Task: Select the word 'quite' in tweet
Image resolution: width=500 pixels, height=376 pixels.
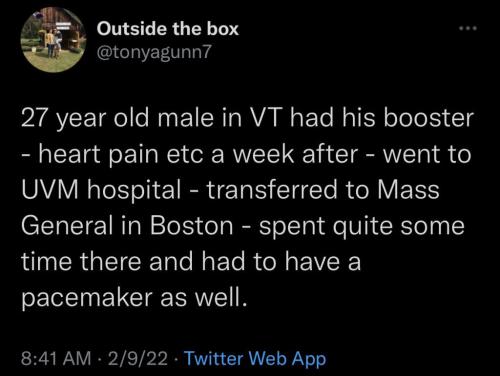Action: [x=363, y=227]
